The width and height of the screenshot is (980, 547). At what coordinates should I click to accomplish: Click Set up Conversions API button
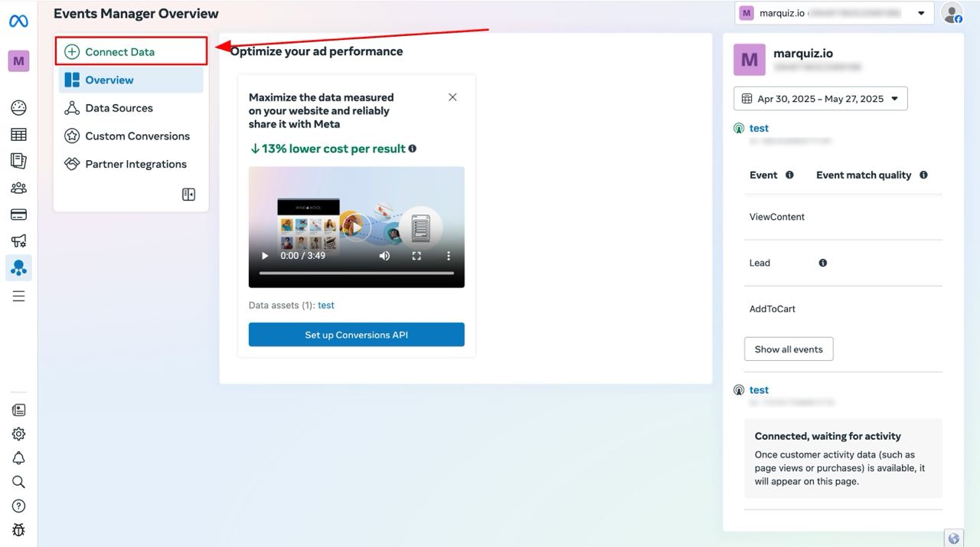pos(357,335)
